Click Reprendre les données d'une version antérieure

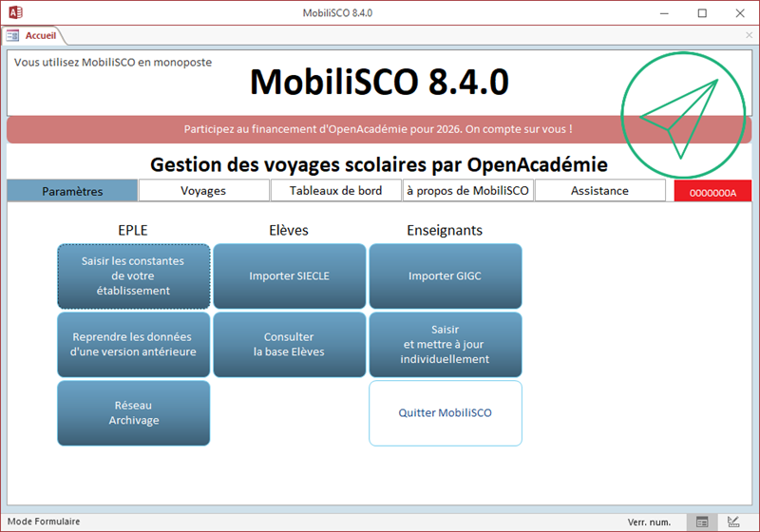pyautogui.click(x=133, y=345)
